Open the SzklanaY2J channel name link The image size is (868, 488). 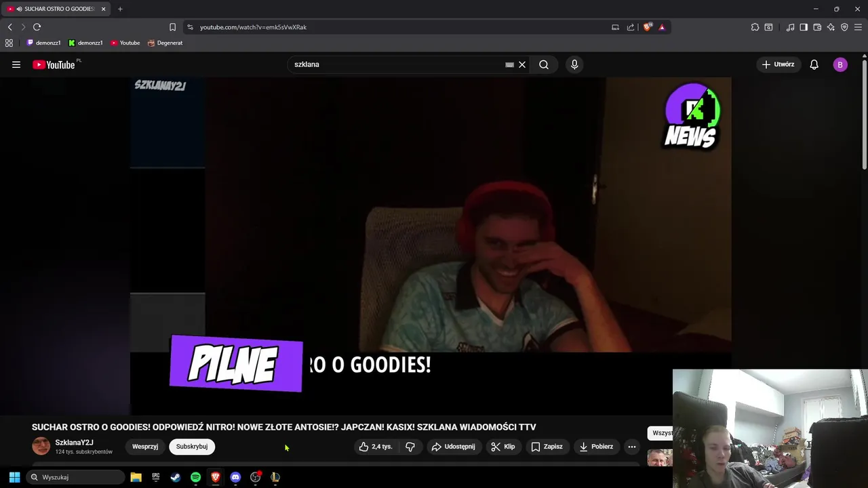click(x=75, y=443)
